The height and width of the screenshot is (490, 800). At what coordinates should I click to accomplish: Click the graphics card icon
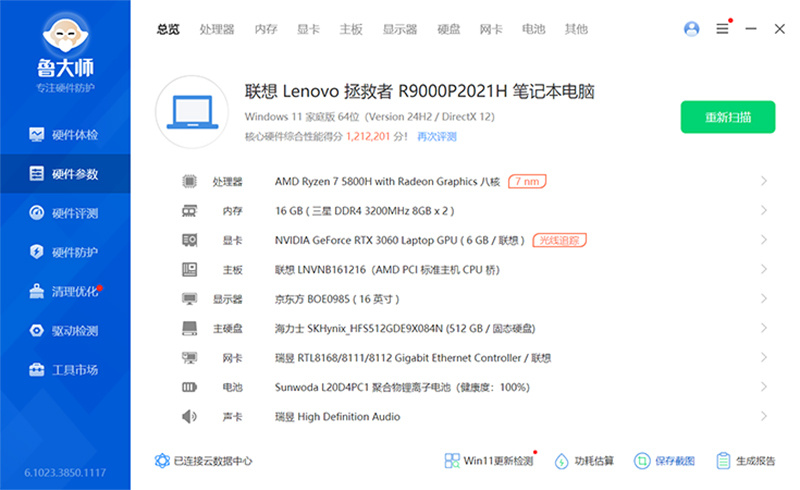pyautogui.click(x=189, y=240)
